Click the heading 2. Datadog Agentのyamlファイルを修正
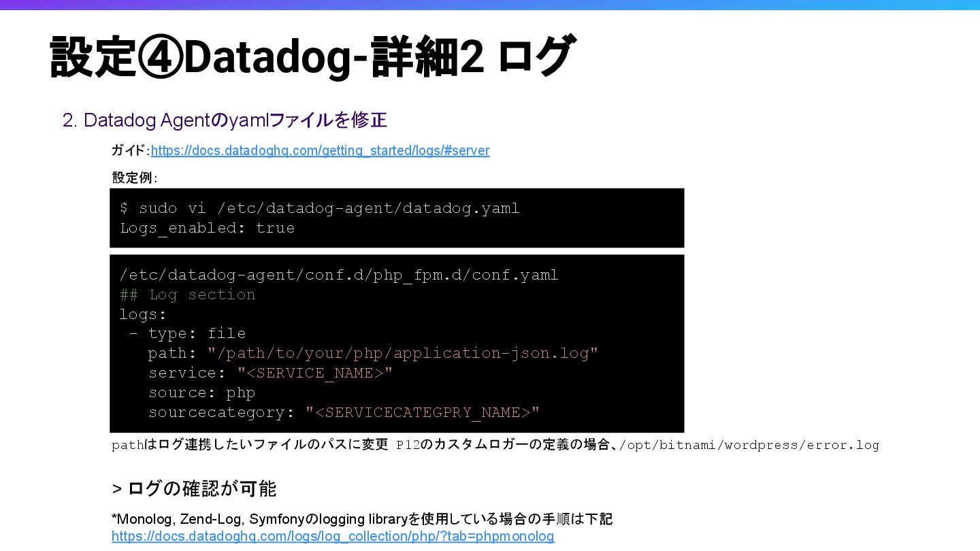980x551 pixels. [x=225, y=120]
